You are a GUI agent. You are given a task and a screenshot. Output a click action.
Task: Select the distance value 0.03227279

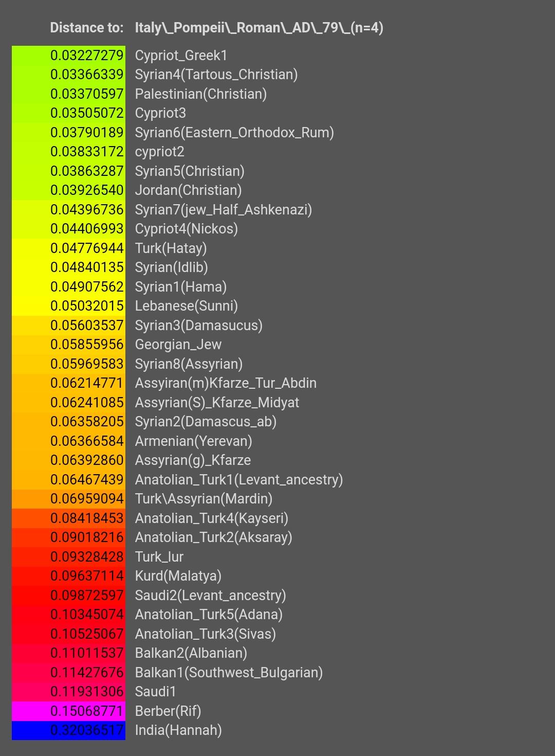(87, 55)
